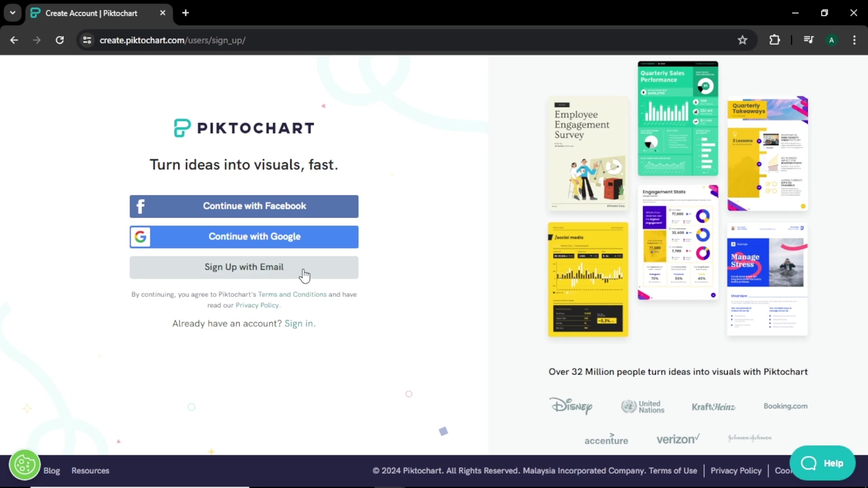Click the 'Turn ideas into visuals, fast.' heading
This screenshot has height=488, width=868.
244,165
